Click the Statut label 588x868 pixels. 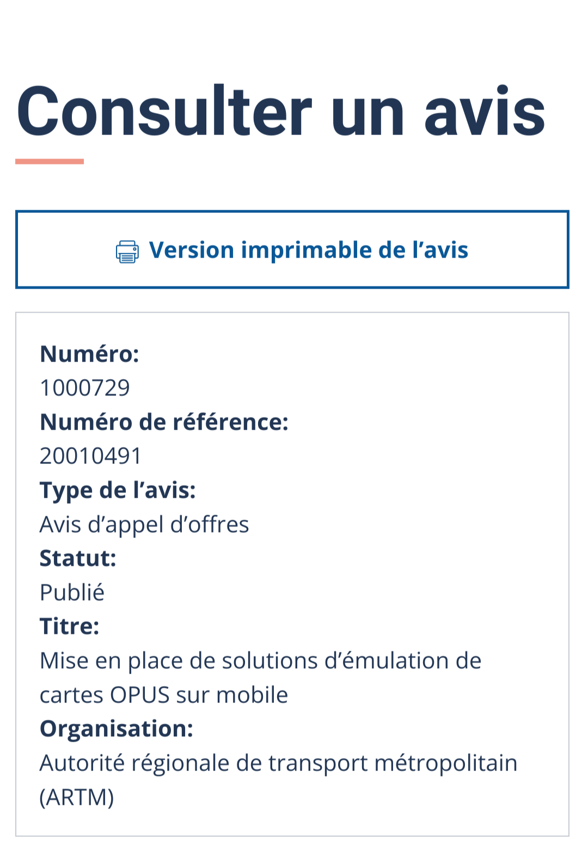(x=78, y=559)
